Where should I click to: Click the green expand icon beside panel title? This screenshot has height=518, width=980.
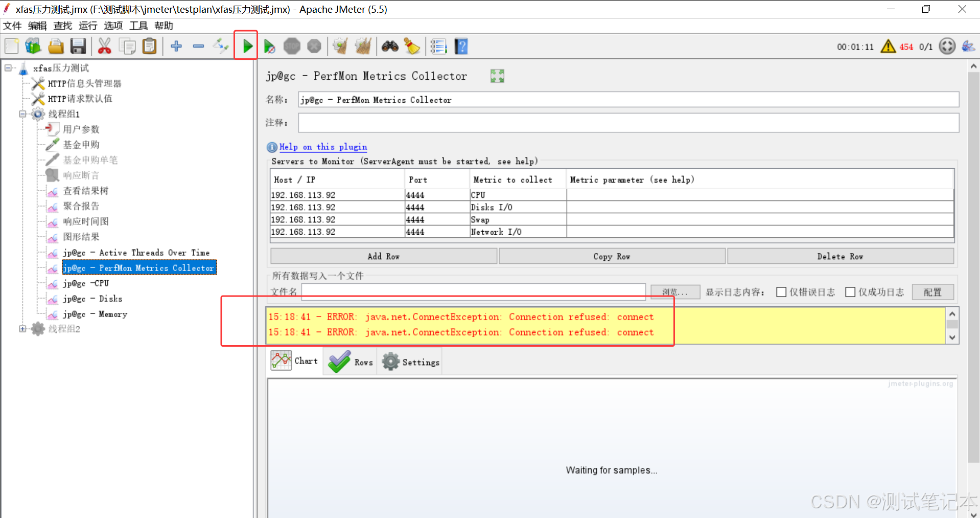(497, 76)
